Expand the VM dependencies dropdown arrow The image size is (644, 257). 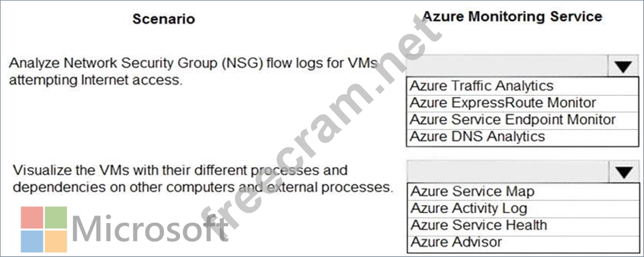623,172
